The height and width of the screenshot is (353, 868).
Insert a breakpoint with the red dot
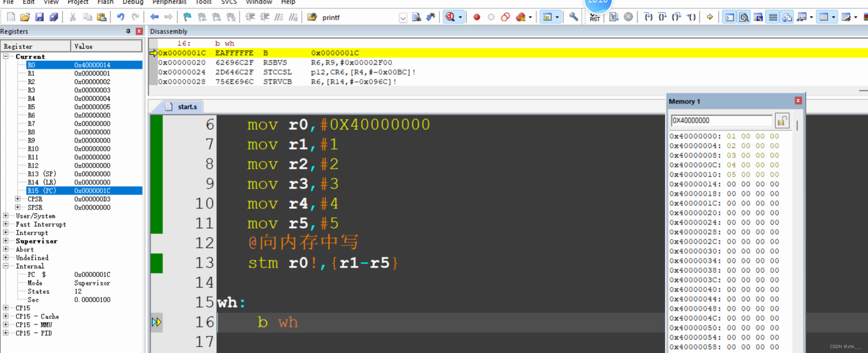click(476, 17)
